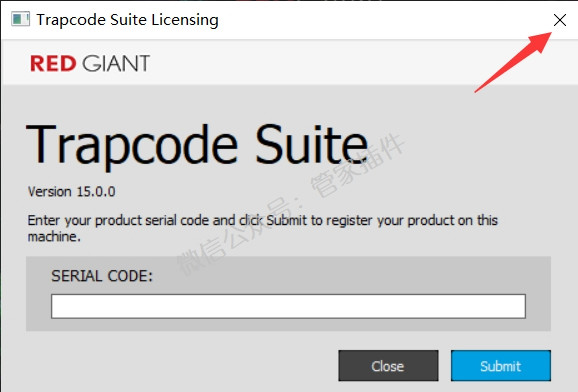Viewport: 578px width, 392px height.
Task: Click the 'Trapcode Suite Licensing' title text
Action: pyautogui.click(x=127, y=20)
